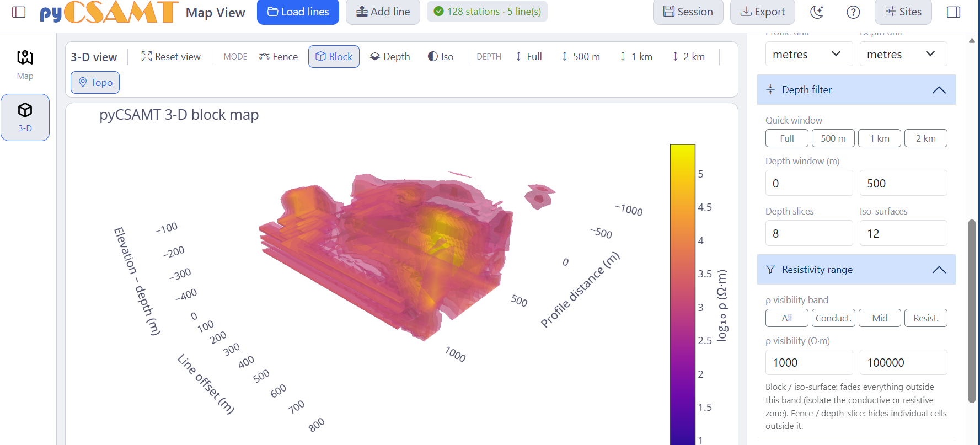Open Load lines dialog

(x=298, y=12)
